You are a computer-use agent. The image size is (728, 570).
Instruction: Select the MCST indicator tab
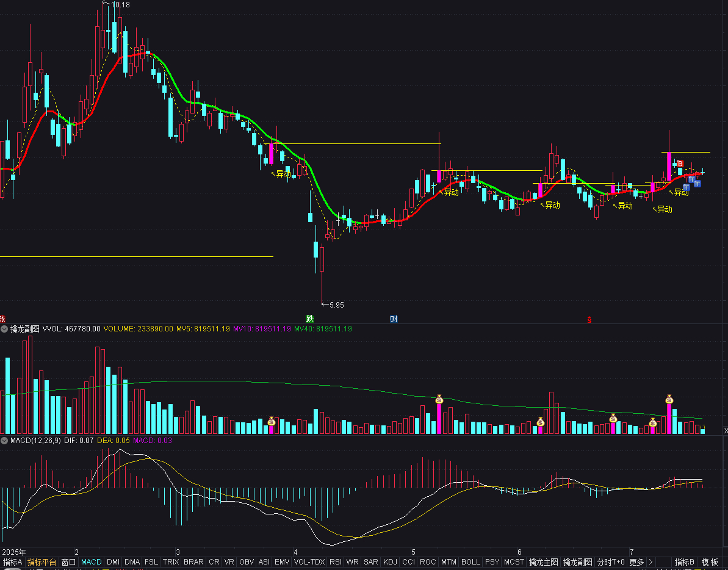[514, 561]
